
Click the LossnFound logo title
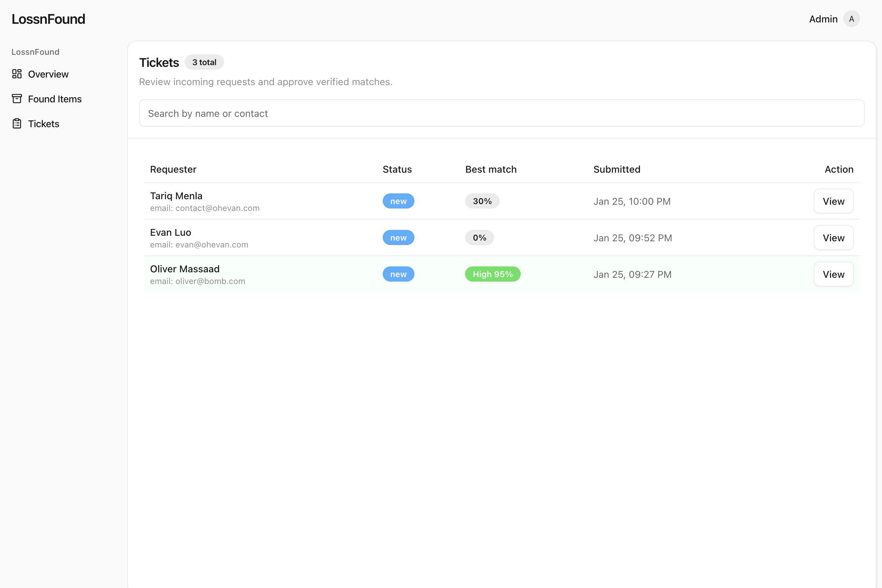[48, 19]
